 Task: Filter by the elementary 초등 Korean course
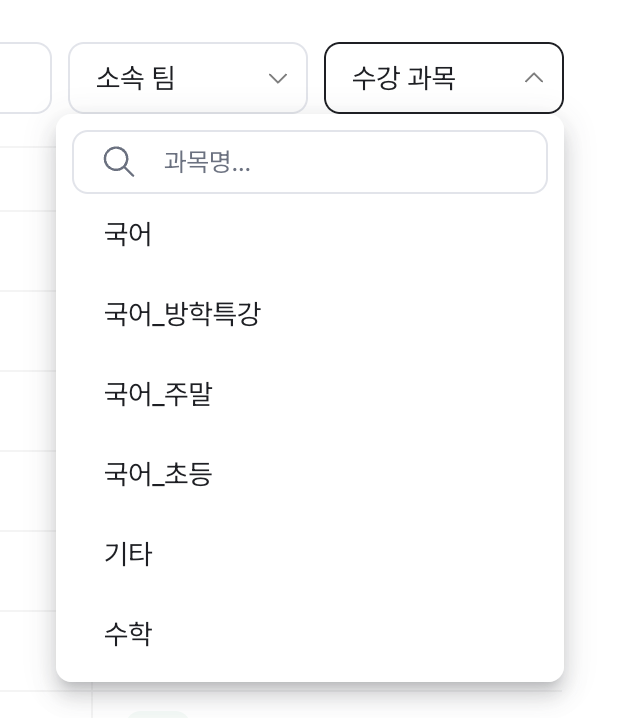tap(310, 474)
